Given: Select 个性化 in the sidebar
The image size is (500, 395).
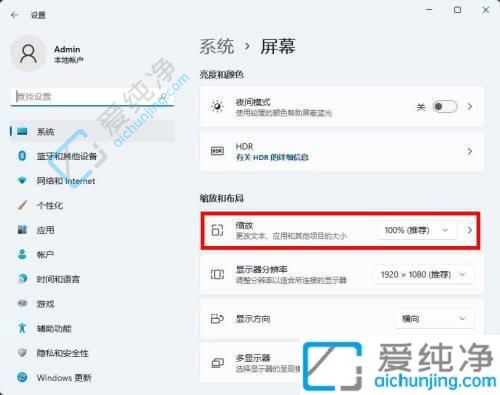Looking at the screenshot, I should tap(92, 205).
